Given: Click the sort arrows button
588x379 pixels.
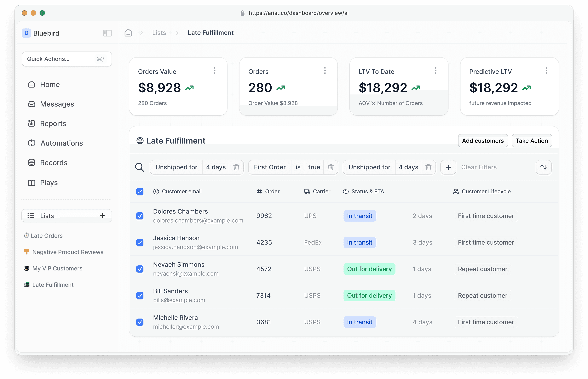Looking at the screenshot, I should (x=543, y=167).
